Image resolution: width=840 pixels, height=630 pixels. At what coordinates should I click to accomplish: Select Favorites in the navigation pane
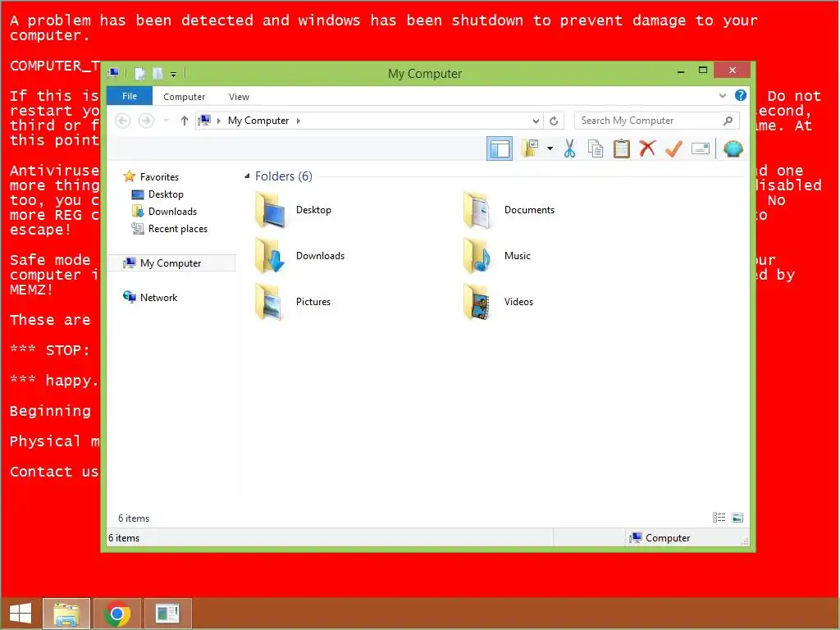[x=151, y=176]
